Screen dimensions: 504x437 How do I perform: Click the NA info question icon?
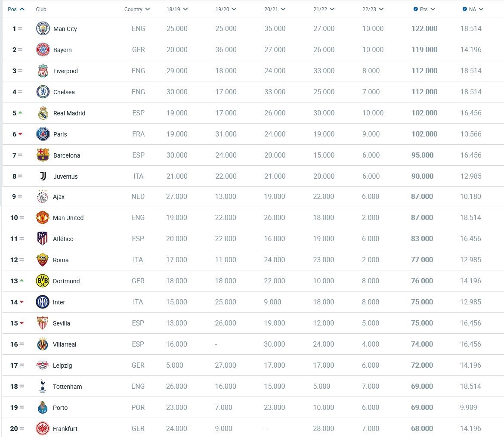464,9
